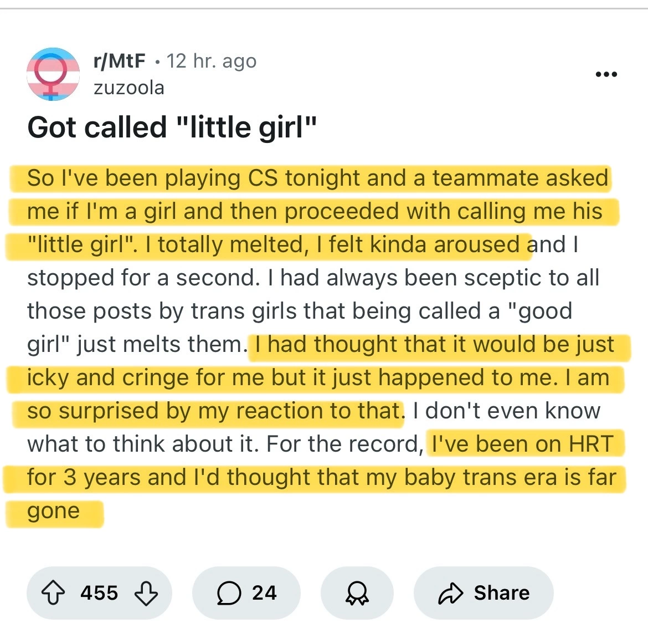Give an award using the award icon
Screen dimensions: 648x644
(x=357, y=593)
